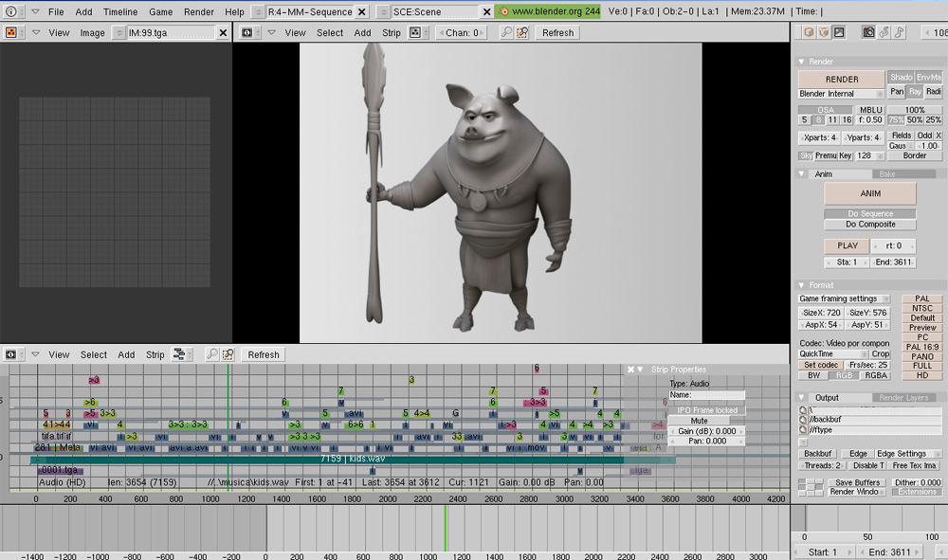
Task: Click the RENDER button
Action: (x=842, y=80)
